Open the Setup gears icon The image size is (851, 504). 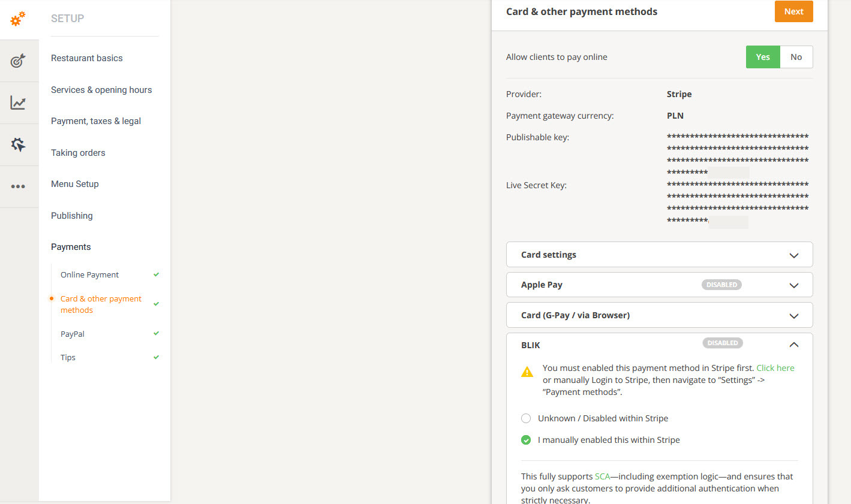click(x=18, y=19)
